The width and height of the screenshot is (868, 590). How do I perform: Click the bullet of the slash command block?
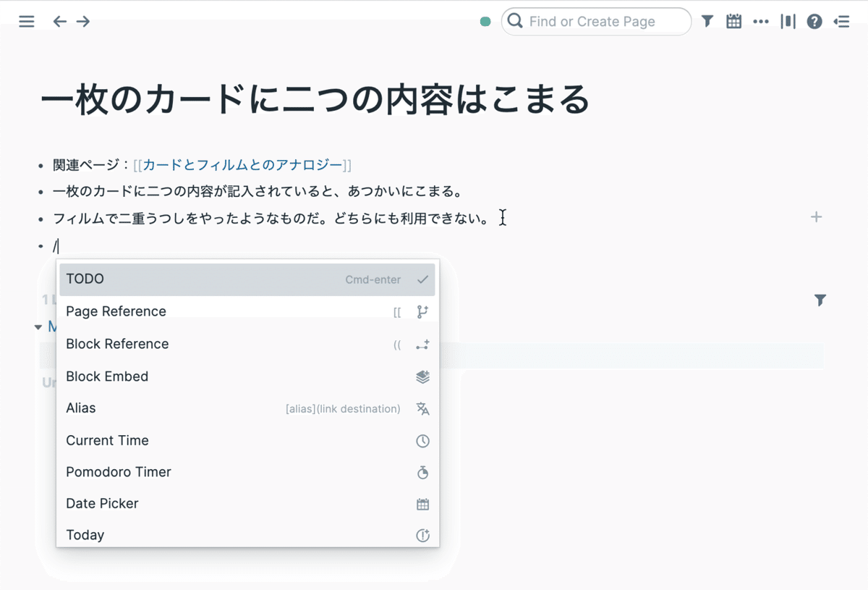pos(41,247)
